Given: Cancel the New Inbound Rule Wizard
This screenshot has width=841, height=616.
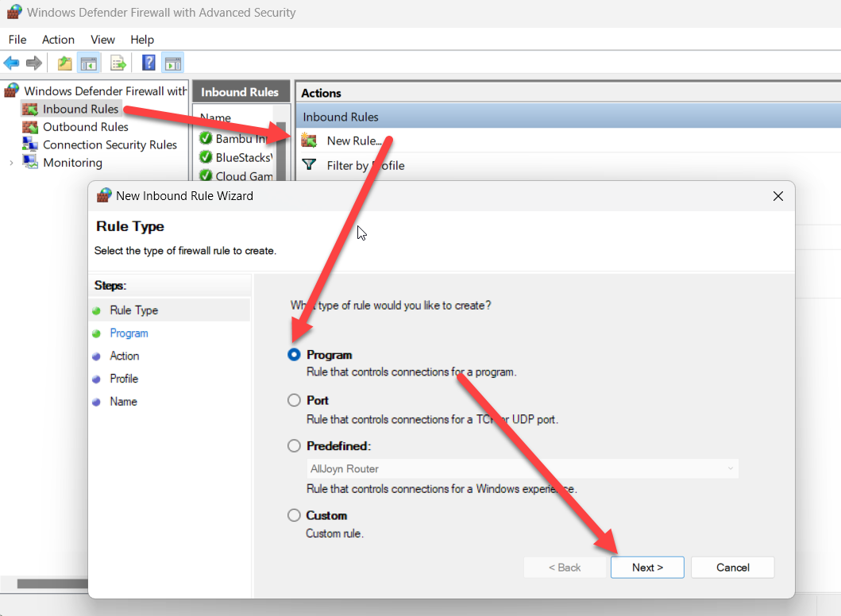Looking at the screenshot, I should click(x=731, y=567).
